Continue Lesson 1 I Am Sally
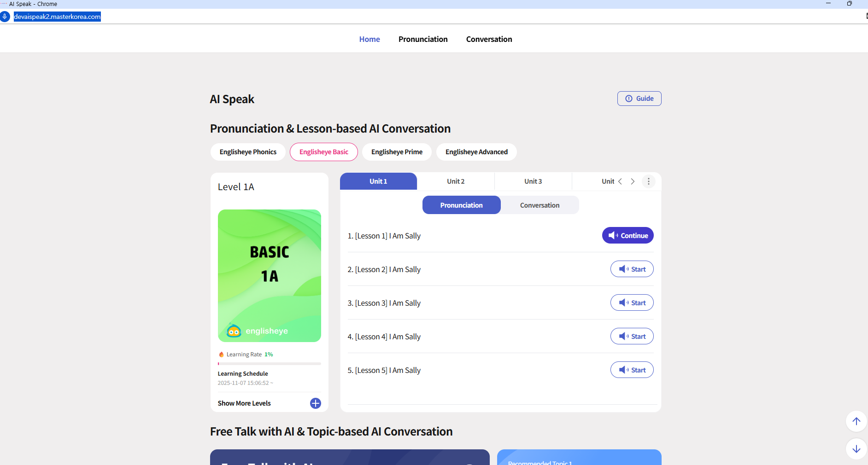Screen dimensions: 868x465 pos(628,236)
